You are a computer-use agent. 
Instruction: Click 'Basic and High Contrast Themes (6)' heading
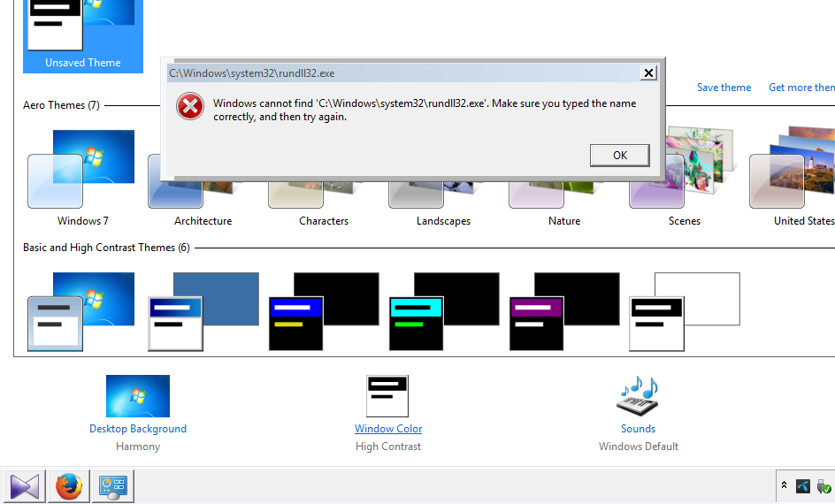tap(106, 248)
